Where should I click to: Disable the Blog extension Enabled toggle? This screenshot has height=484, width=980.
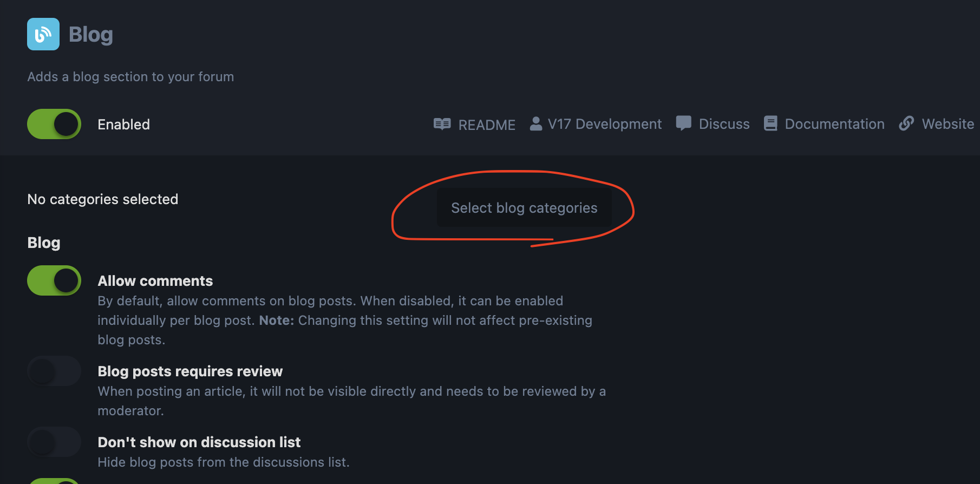coord(54,124)
